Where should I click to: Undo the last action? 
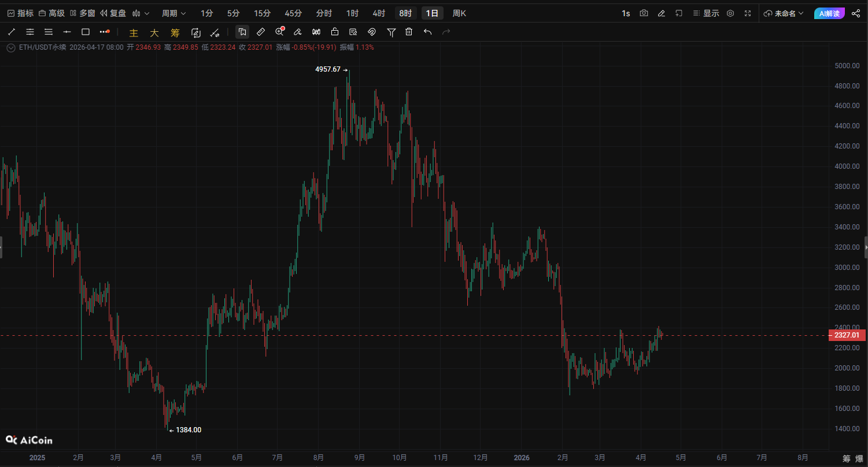pos(427,32)
